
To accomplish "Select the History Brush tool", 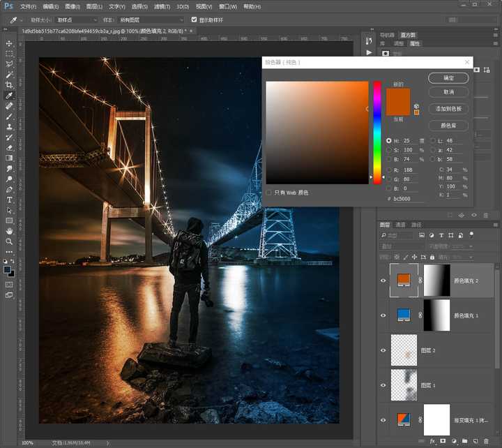I will (x=9, y=137).
